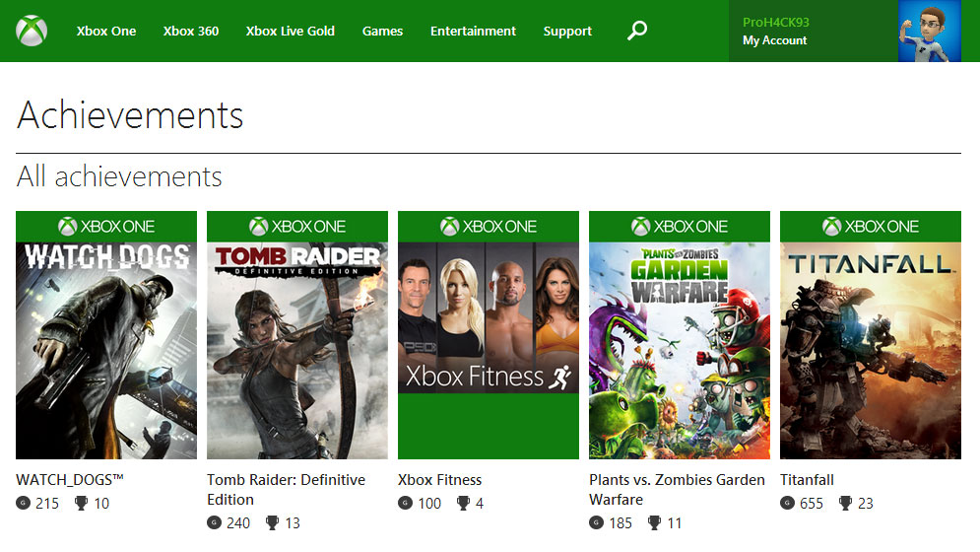This screenshot has height=552, width=980.
Task: Select the Titanfall cover art
Action: (871, 351)
